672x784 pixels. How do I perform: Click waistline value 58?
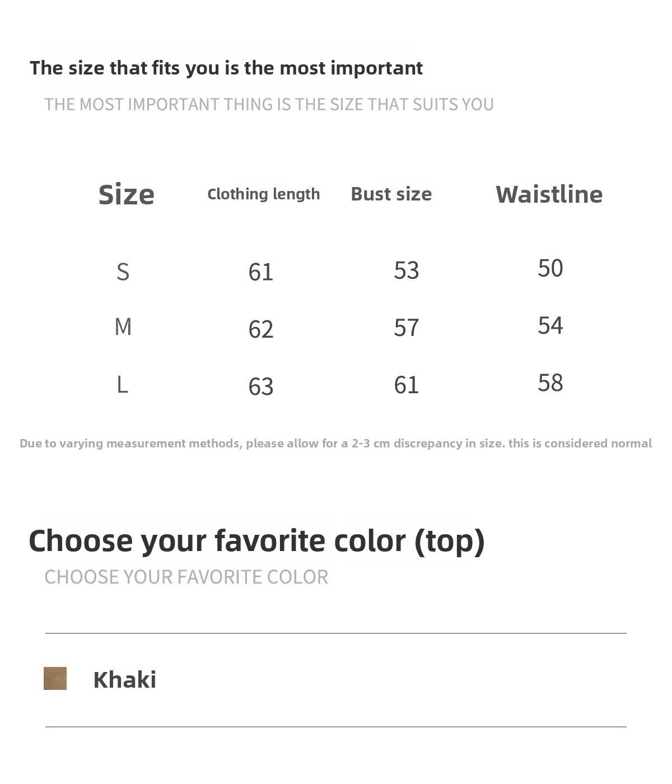click(x=550, y=383)
